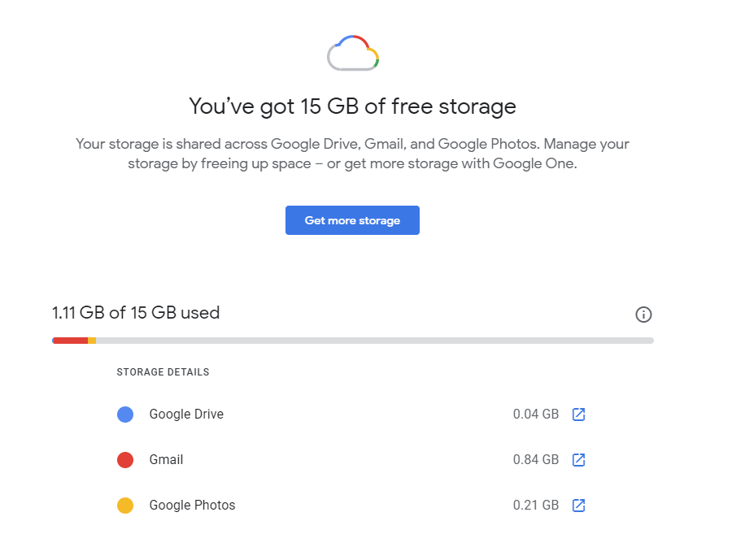
Task: Click the Google One cloud logo
Action: [353, 54]
